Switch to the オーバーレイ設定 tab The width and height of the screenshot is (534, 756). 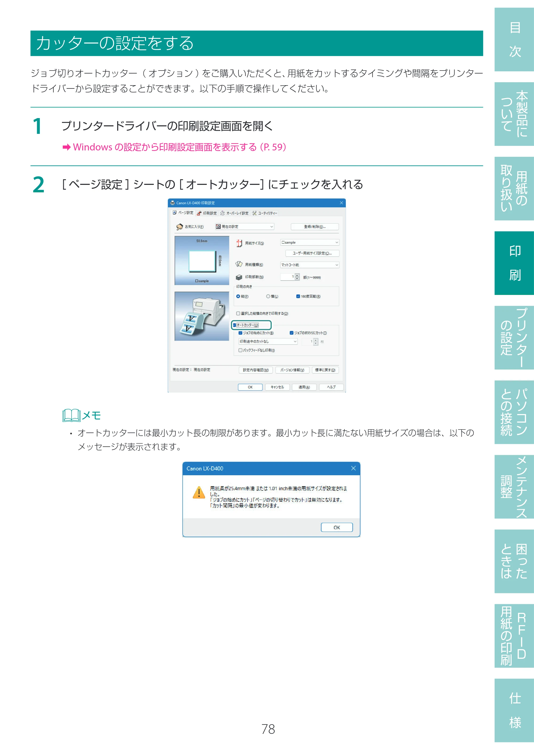[235, 213]
